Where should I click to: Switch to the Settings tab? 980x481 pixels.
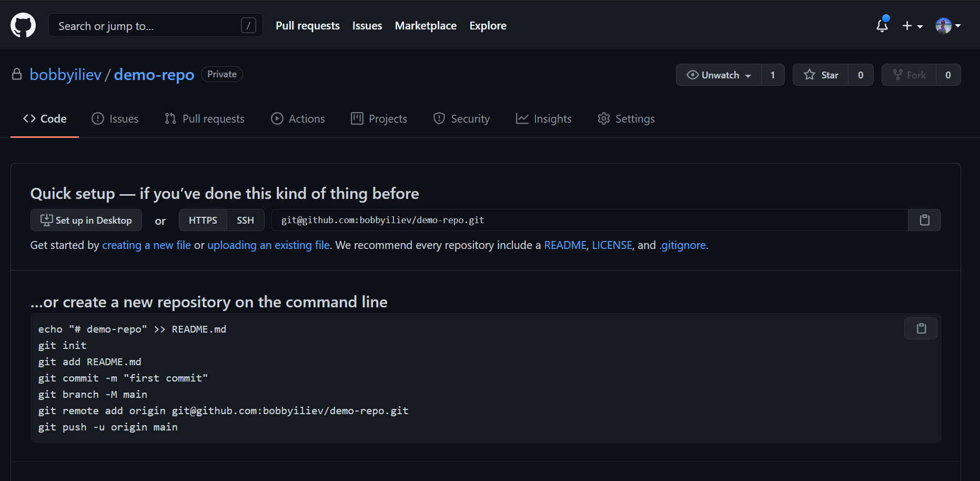pos(626,119)
